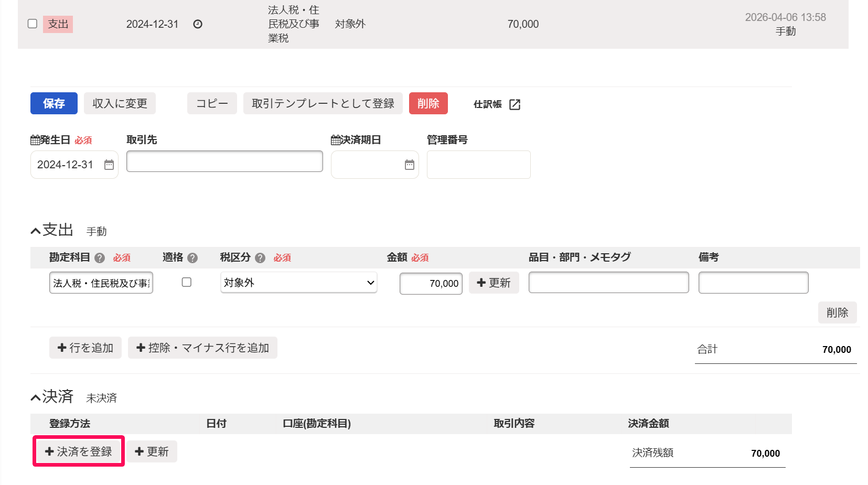Click the 決済金額 column header
868x485 pixels.
tap(649, 424)
